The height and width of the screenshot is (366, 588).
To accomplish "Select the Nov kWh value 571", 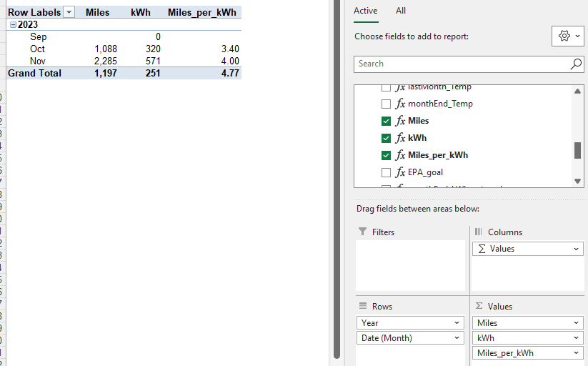I will (x=153, y=61).
